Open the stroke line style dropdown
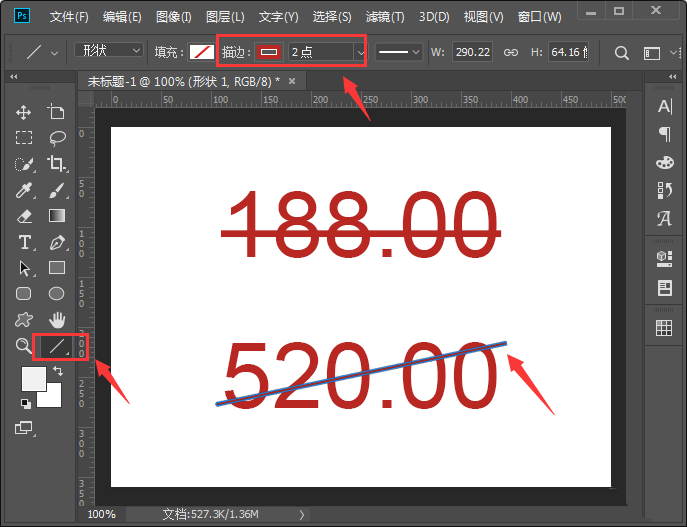Screen dimensions: 687x527 (x=399, y=52)
